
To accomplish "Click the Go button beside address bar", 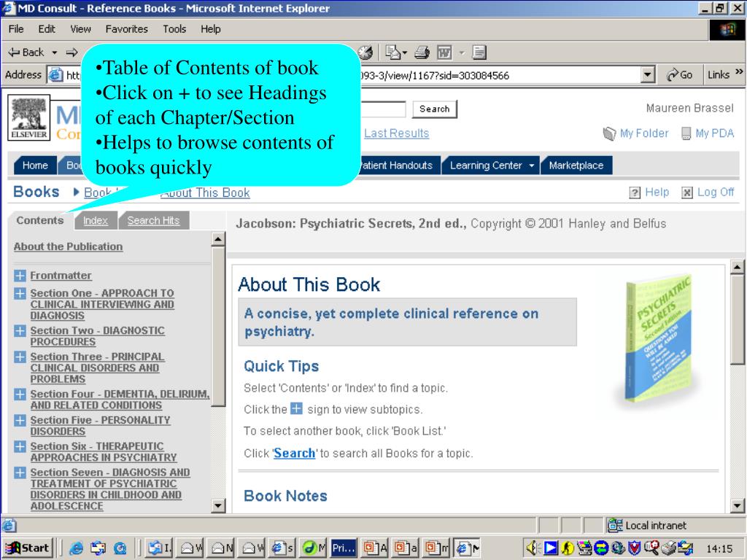I will [679, 75].
